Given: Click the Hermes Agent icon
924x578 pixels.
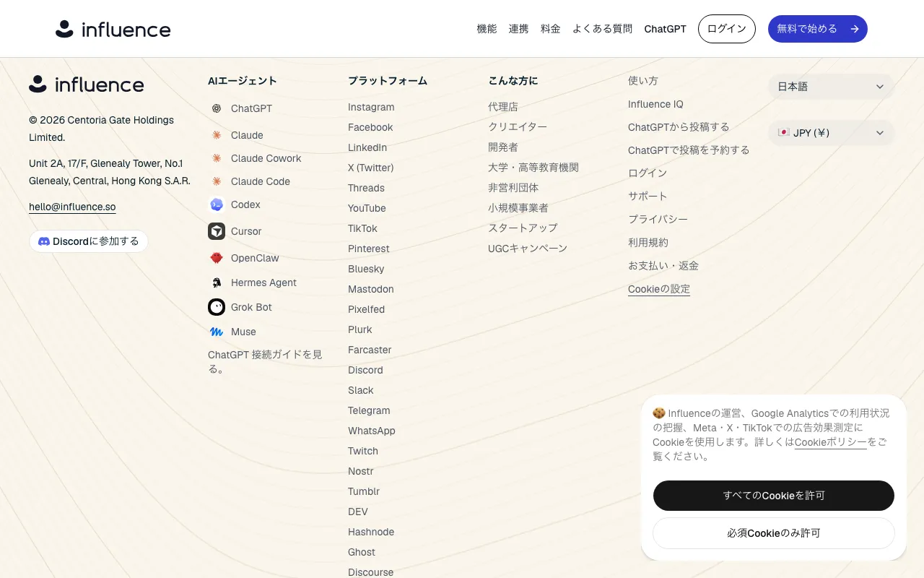Looking at the screenshot, I should point(217,282).
